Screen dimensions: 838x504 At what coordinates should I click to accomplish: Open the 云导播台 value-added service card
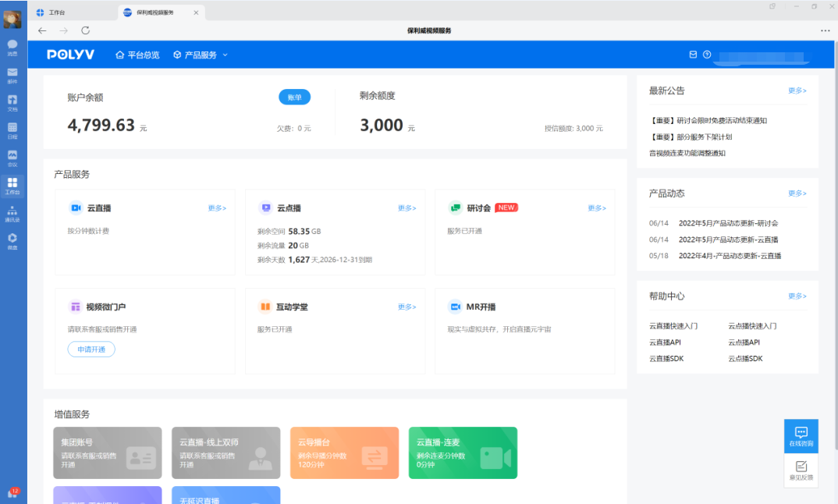(x=344, y=453)
